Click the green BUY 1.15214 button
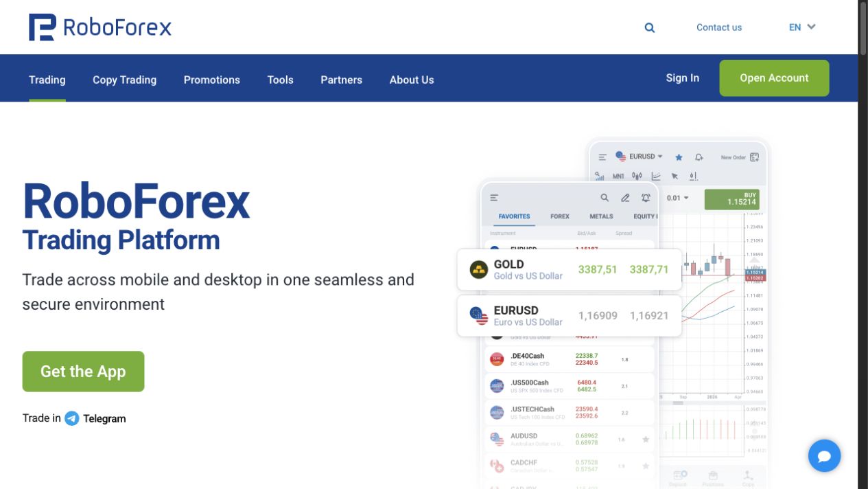The image size is (868, 489). click(x=732, y=198)
